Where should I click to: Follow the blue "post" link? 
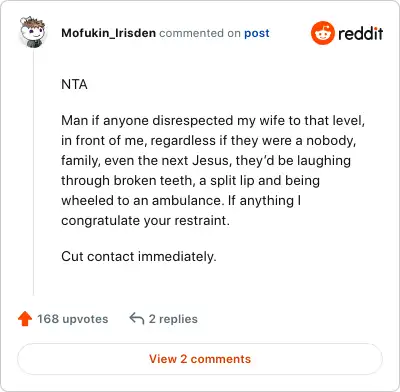[257, 33]
